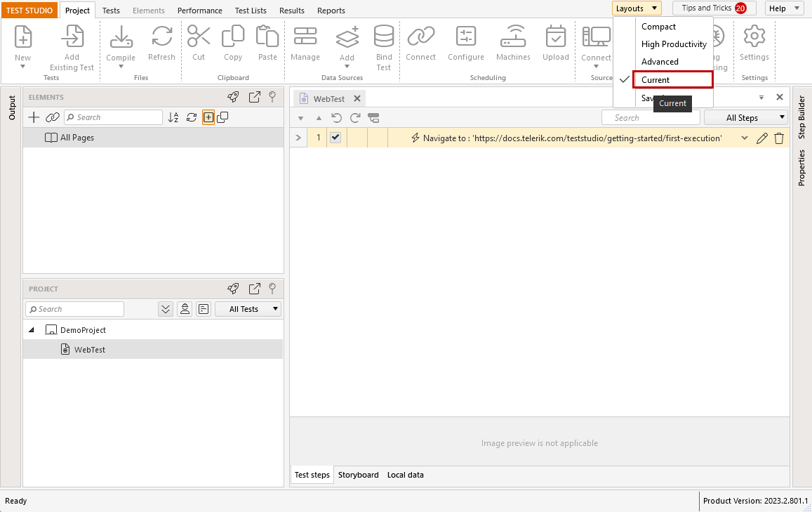The image size is (812, 512).
Task: Pin the Project panel
Action: pyautogui.click(x=272, y=289)
